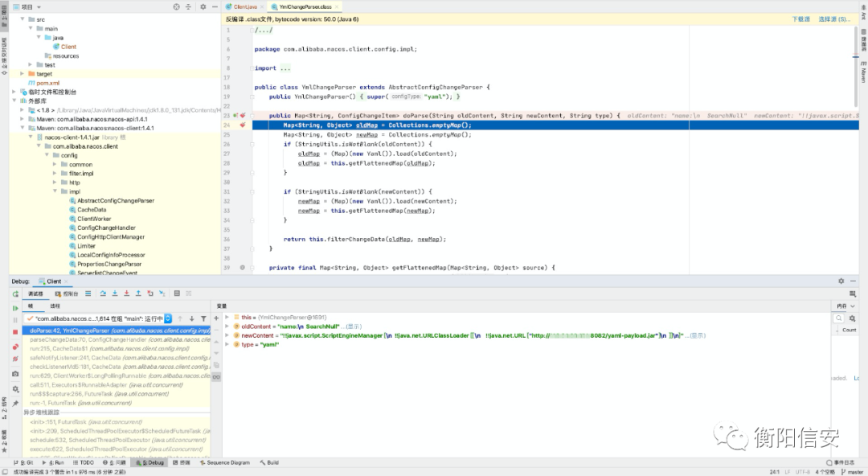Open the TODO tool window tab

point(84,462)
